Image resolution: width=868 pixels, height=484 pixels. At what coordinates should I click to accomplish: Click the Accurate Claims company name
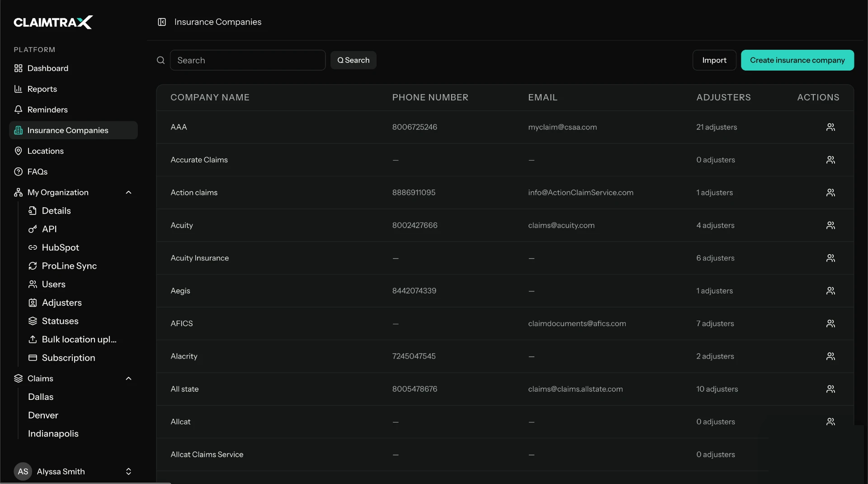point(199,160)
